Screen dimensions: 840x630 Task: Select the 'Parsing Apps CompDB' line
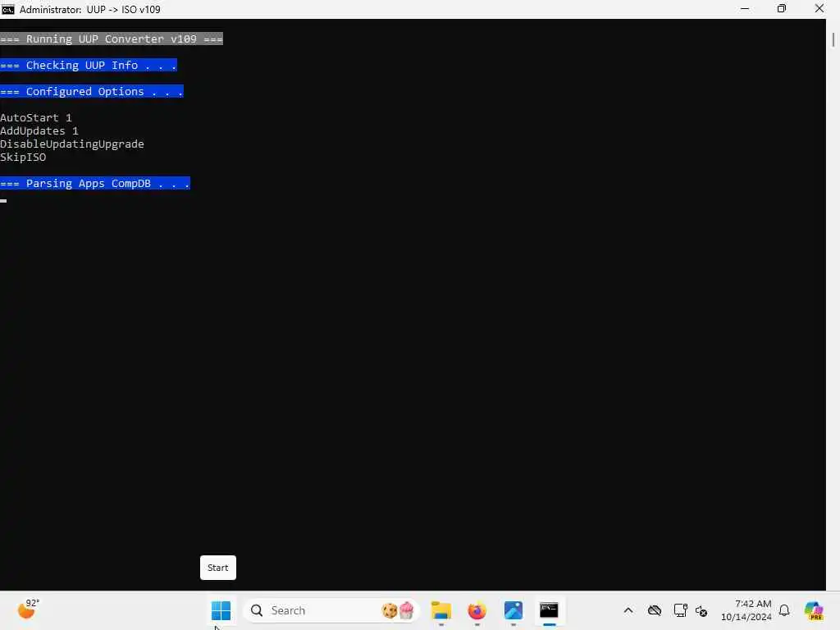[x=95, y=183]
